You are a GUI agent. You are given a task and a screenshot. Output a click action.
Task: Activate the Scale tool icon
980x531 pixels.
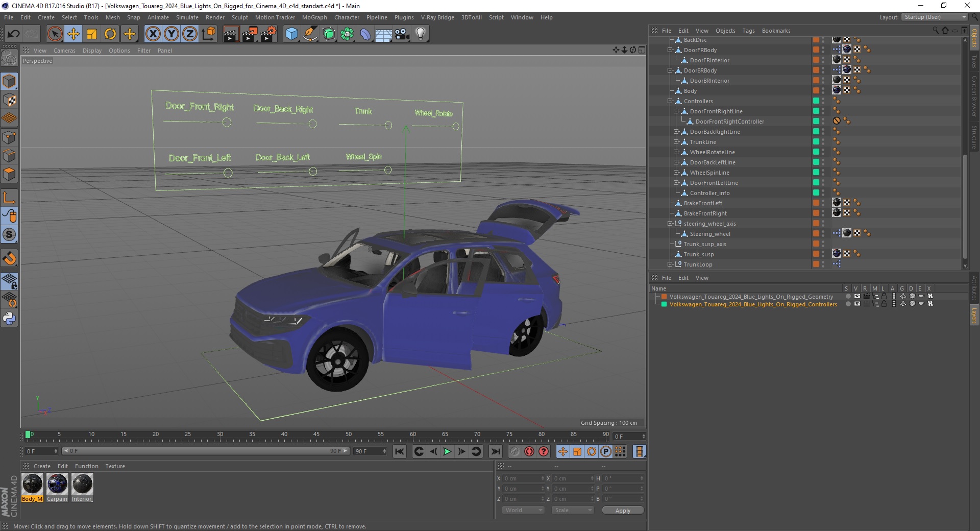(x=92, y=34)
